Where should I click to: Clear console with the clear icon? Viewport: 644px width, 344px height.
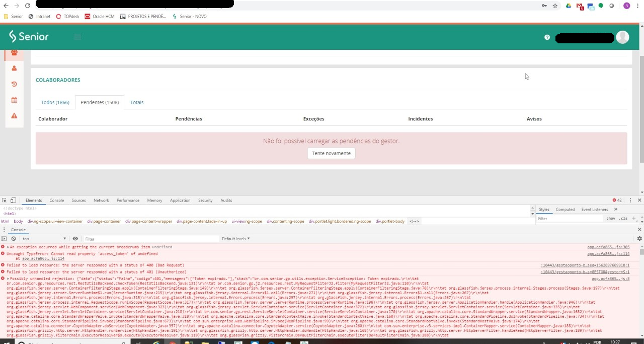click(14, 239)
